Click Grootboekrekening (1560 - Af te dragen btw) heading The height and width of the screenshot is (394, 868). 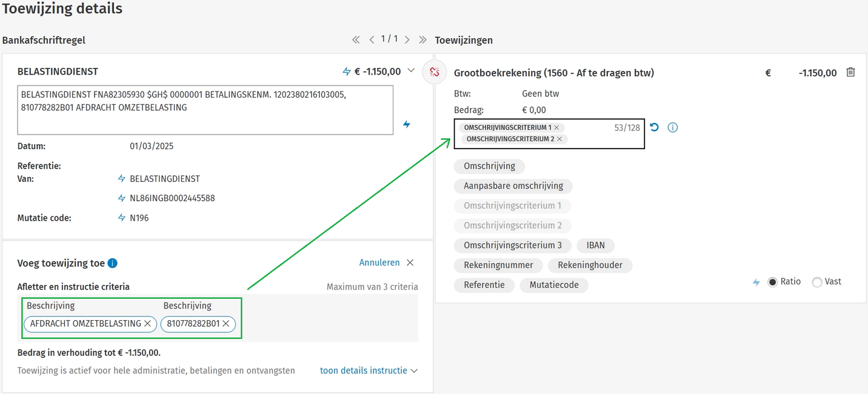click(554, 73)
